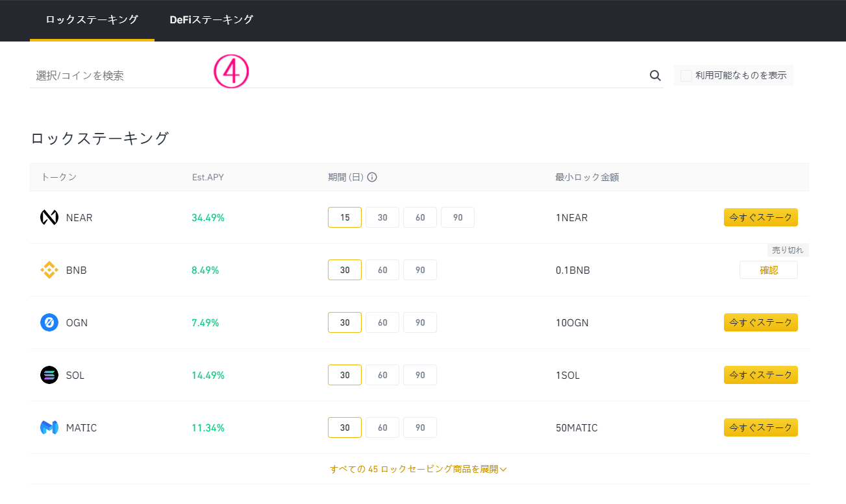Viewport: 846px width, 504px height.
Task: Select the 30-day period for MATIC
Action: tap(345, 427)
